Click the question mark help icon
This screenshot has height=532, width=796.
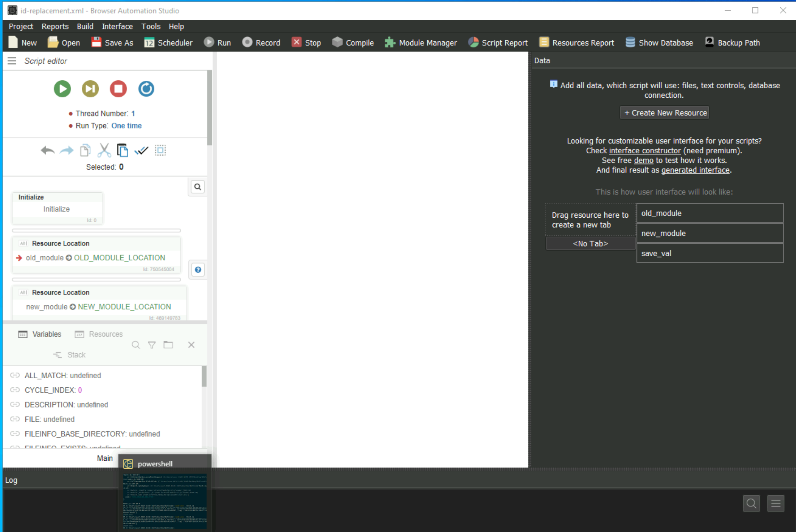[198, 269]
